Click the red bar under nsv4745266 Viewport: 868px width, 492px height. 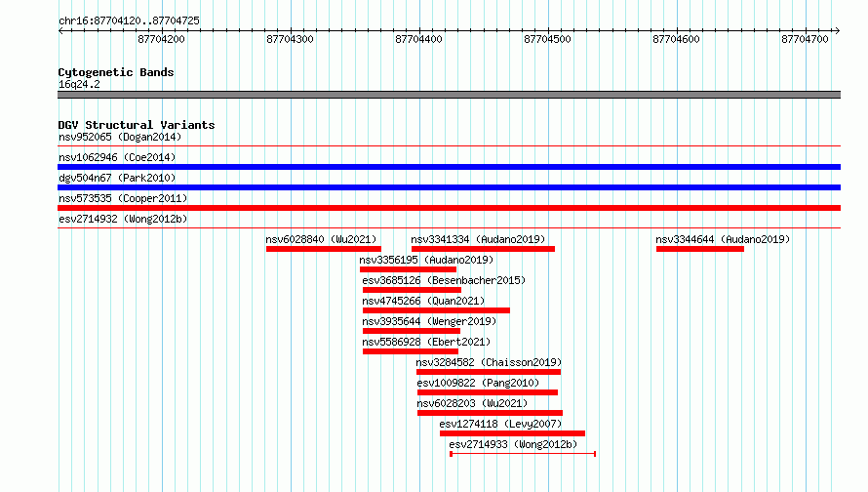click(436, 310)
